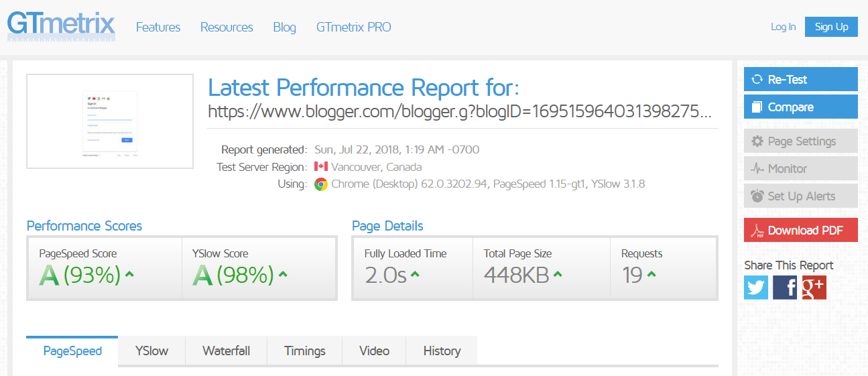Viewport: 868px width, 376px height.
Task: Click the 448KB page size value
Action: [x=517, y=275]
